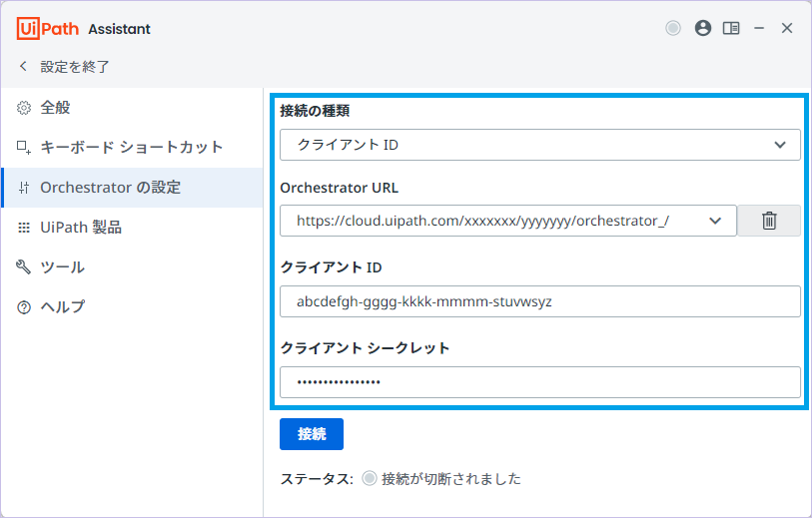Click the keyboard shortcut icon
812x518 pixels.
pos(24,148)
